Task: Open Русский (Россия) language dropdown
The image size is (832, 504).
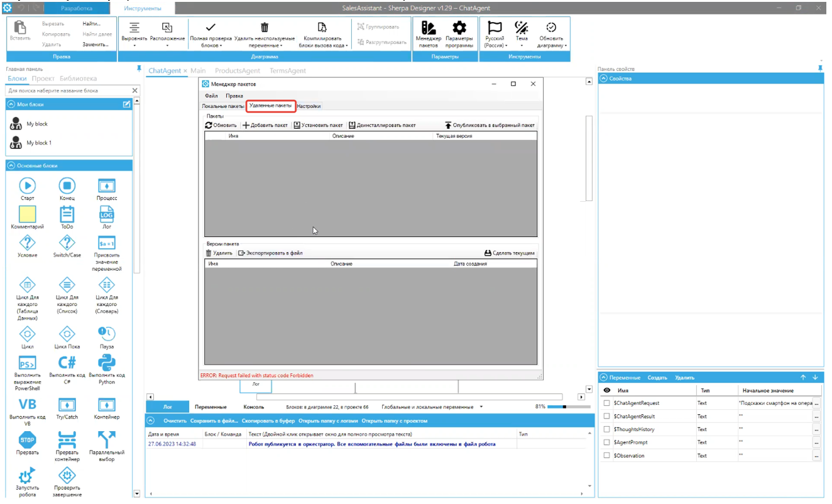Action: point(495,34)
